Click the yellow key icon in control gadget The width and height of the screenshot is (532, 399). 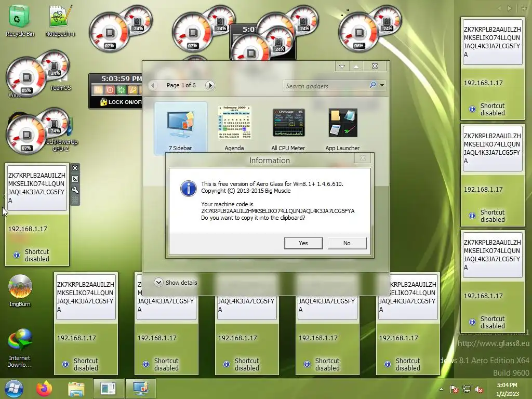tap(132, 90)
